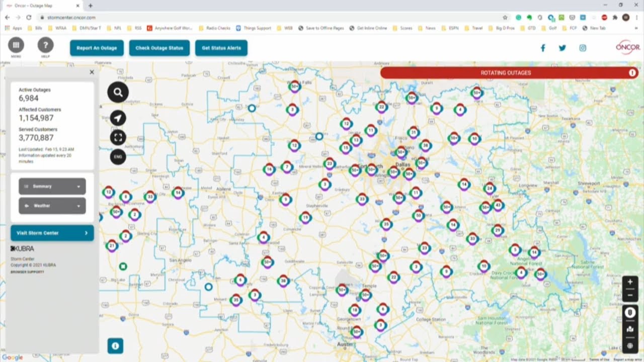The image size is (644, 362).
Task: Click the Google logo on map
Action: 13,357
